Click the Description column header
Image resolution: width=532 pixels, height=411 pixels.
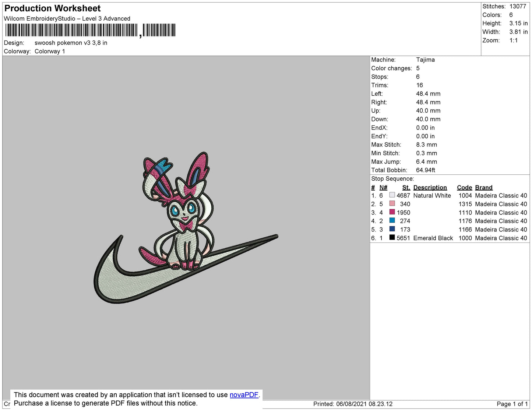[430, 187]
